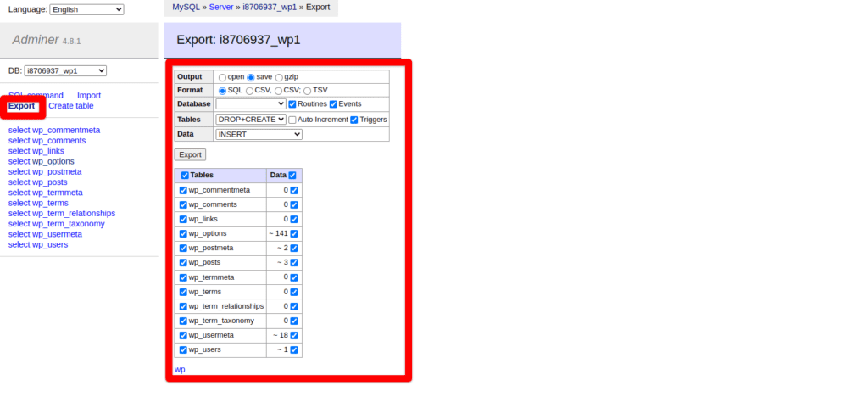Change the DB selector dropdown
Image resolution: width=868 pixels, height=408 pixels.
pyautogui.click(x=65, y=70)
